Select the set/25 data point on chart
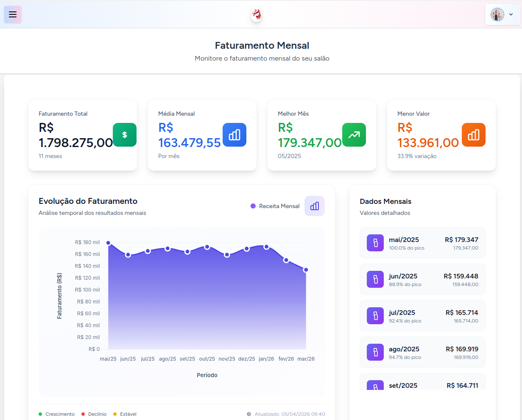This screenshot has height=420, width=522. (187, 252)
